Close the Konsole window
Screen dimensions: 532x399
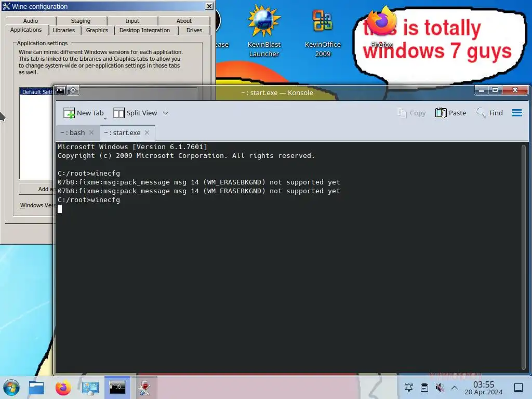pyautogui.click(x=515, y=90)
